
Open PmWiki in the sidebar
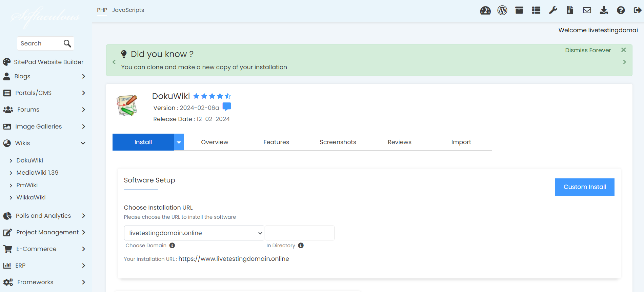click(27, 185)
